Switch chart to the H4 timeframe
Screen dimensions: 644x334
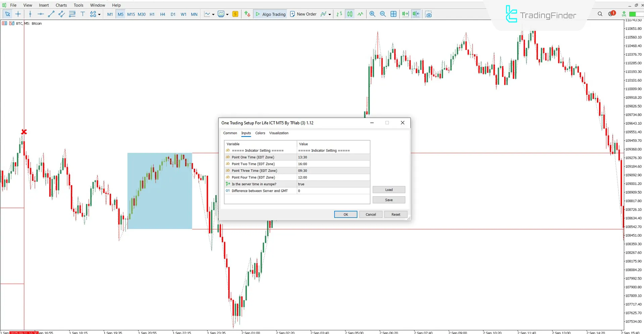click(162, 14)
